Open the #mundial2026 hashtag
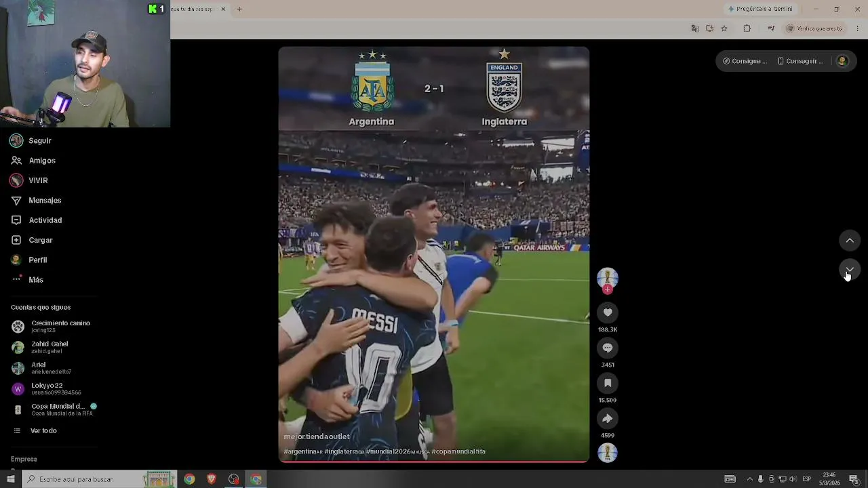 click(x=397, y=451)
